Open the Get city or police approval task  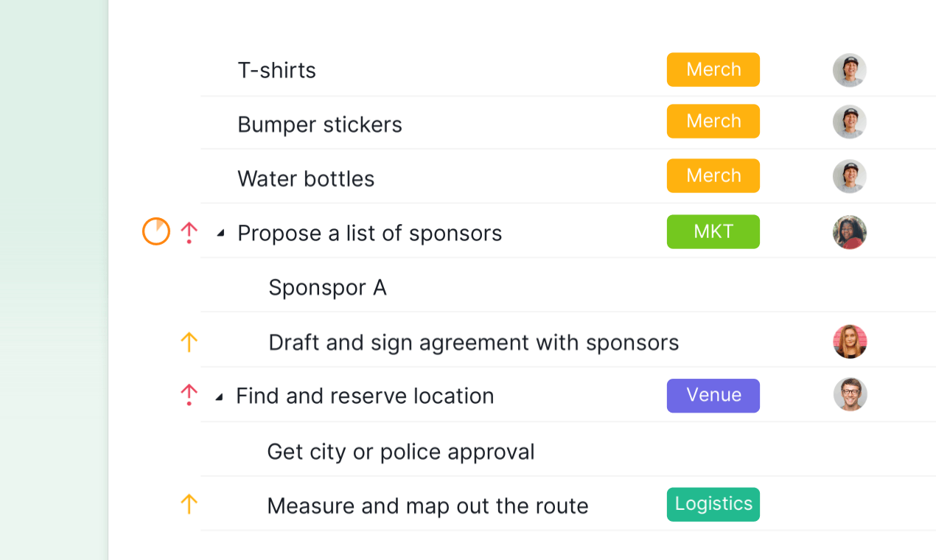(x=401, y=452)
